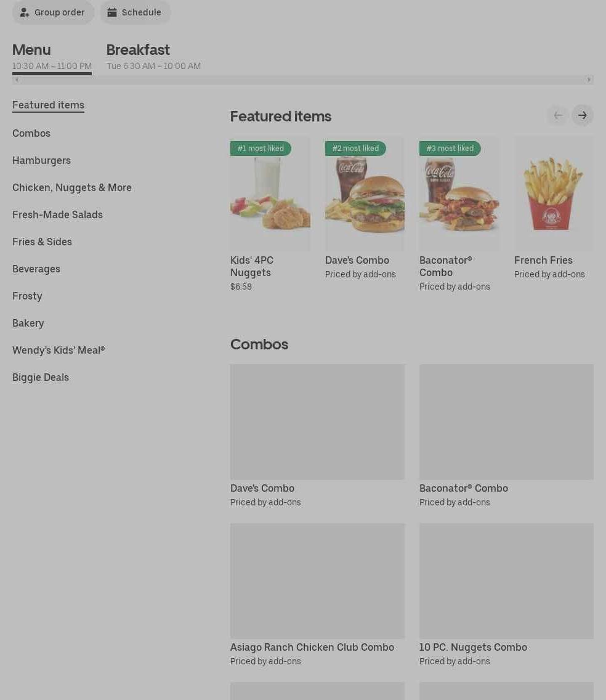Open the French Fries featured item image
The width and height of the screenshot is (606, 700).
point(554,193)
